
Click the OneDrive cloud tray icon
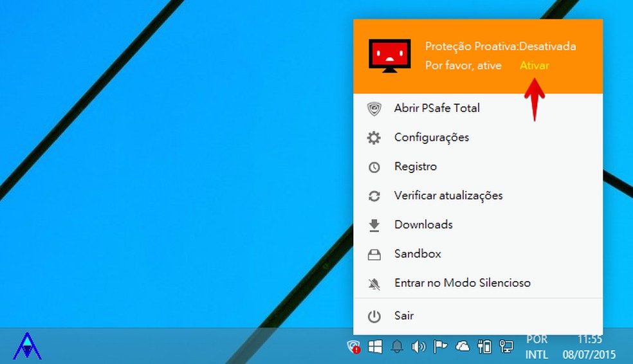pyautogui.click(x=463, y=346)
